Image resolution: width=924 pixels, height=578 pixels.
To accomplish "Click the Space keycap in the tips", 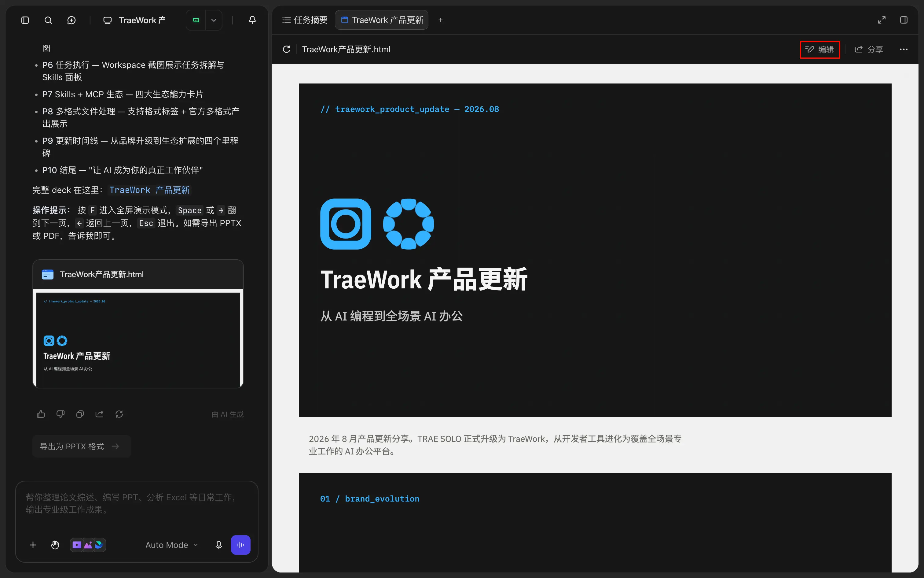I will tap(190, 210).
